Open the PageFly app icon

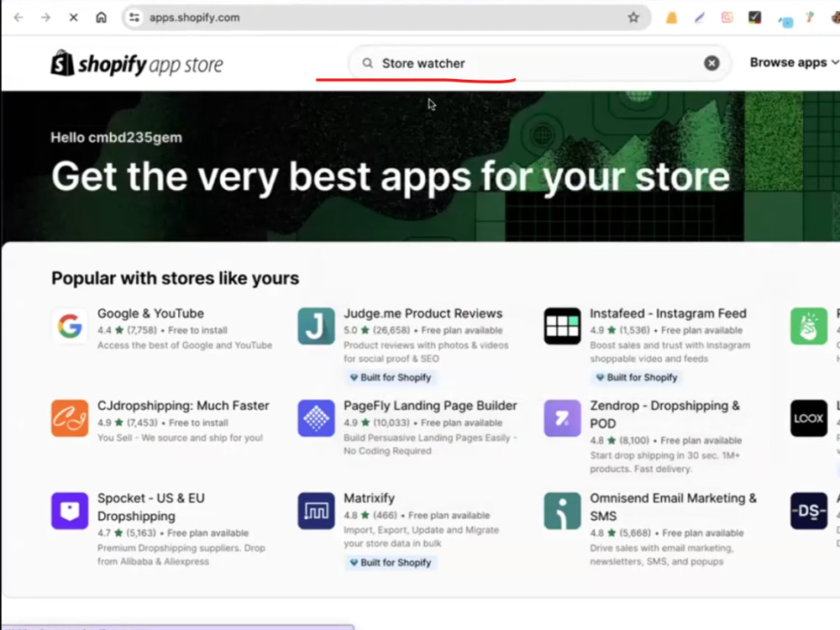pyautogui.click(x=316, y=417)
